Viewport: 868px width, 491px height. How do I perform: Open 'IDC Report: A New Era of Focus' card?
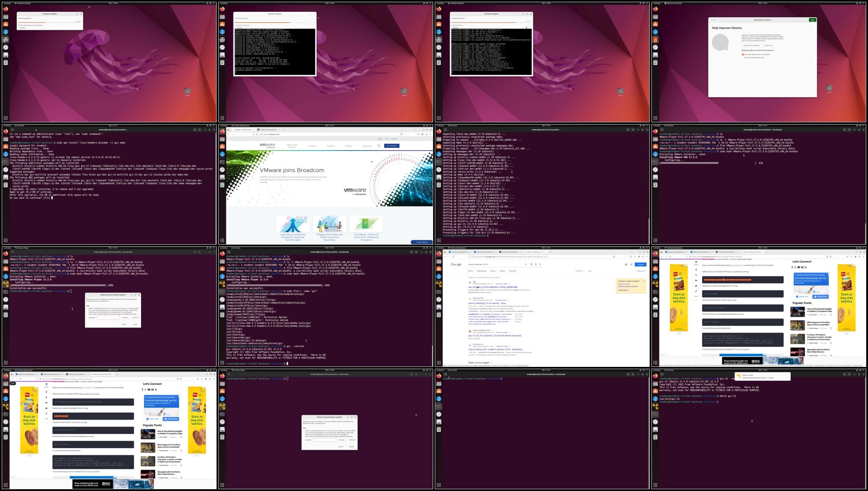click(x=366, y=228)
